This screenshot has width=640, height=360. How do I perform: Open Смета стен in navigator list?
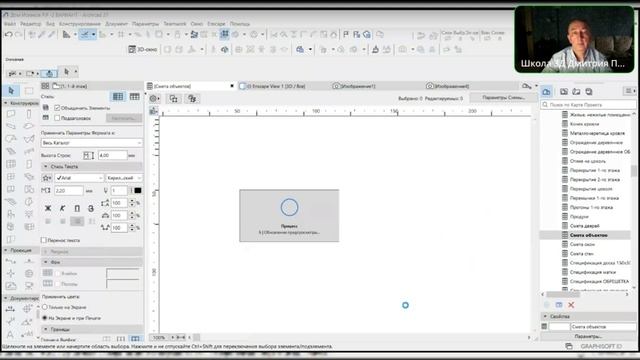(582, 253)
